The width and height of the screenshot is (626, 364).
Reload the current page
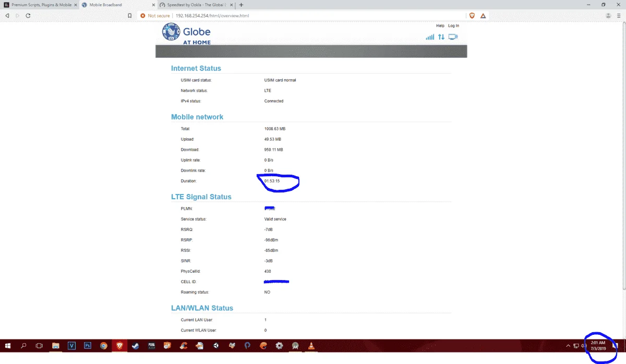(x=28, y=16)
